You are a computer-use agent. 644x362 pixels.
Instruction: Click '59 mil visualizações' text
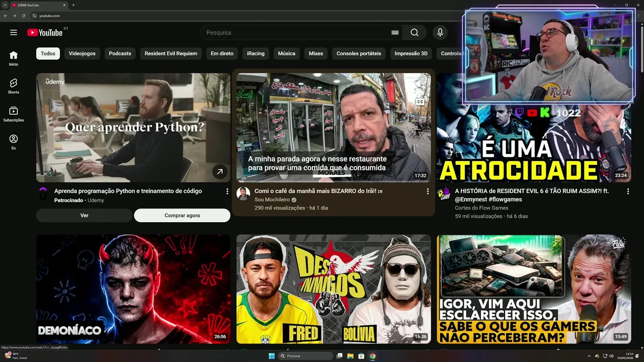point(479,216)
